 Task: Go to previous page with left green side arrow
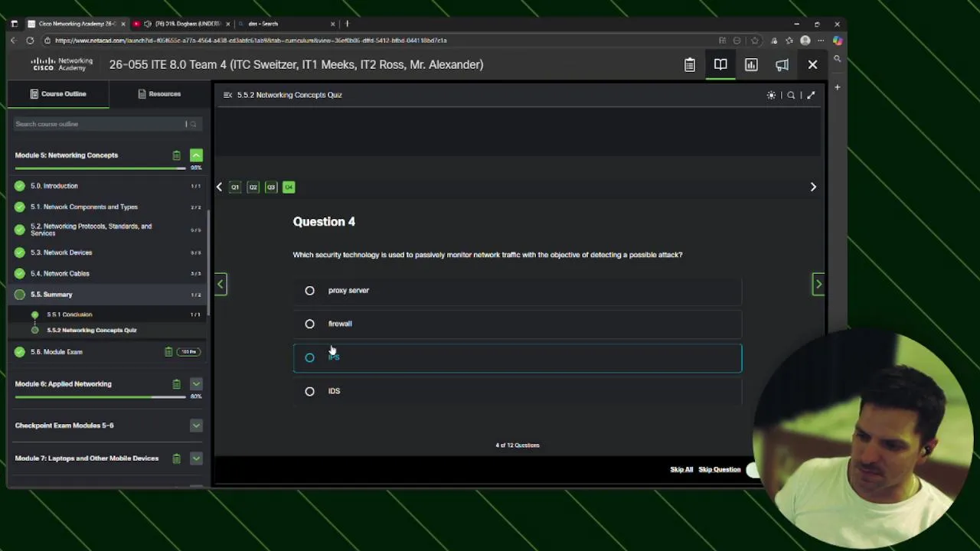[x=220, y=285]
